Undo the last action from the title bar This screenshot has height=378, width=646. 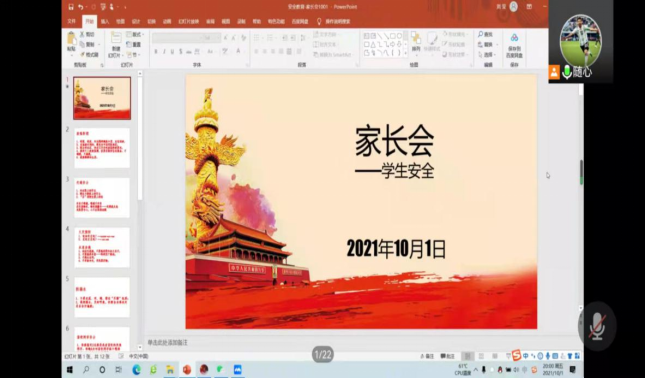coord(81,7)
